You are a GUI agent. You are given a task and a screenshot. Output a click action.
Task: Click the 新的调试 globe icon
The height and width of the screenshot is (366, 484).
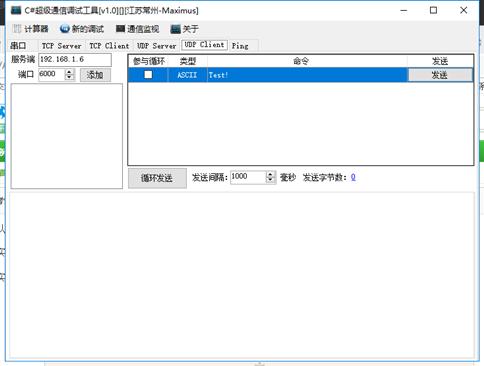[x=65, y=29]
